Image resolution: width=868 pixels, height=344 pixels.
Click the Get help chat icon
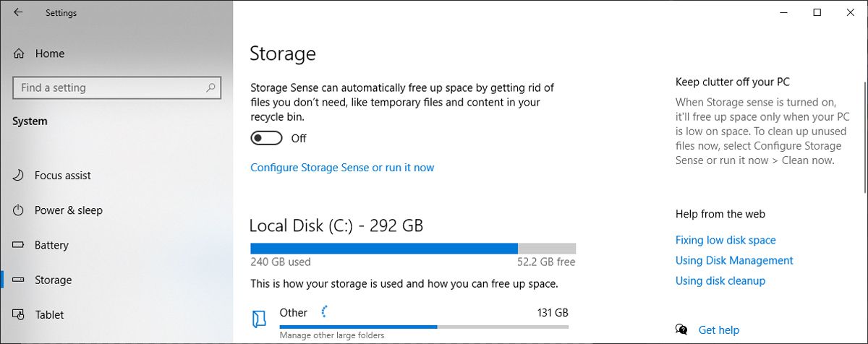tap(681, 330)
